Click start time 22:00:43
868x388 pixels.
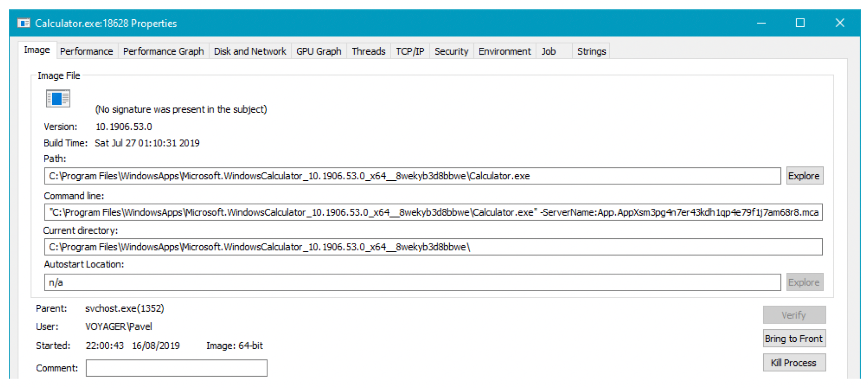(x=105, y=346)
